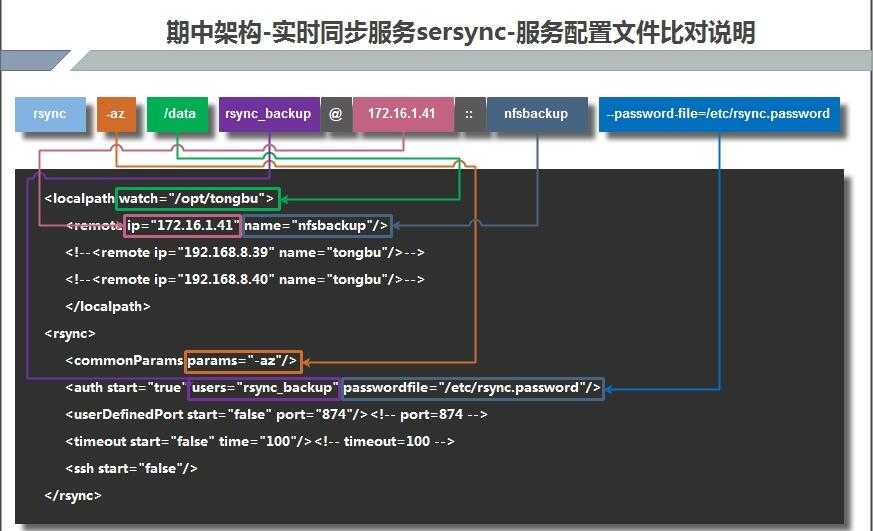Click the slide title with 'sersync'
873x531 pixels.
point(460,32)
